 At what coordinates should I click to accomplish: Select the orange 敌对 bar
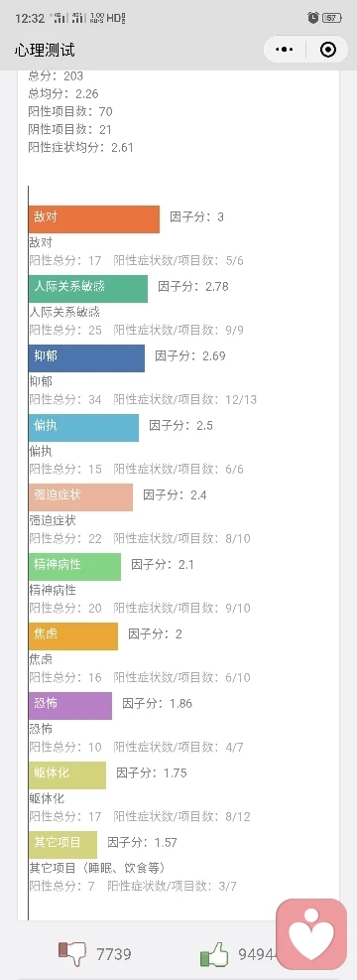point(93,219)
